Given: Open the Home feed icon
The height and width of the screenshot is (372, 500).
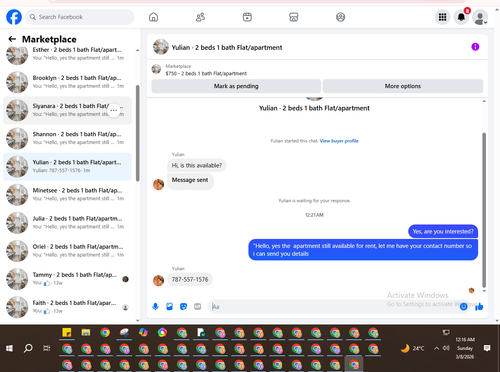Looking at the screenshot, I should coord(153,17).
